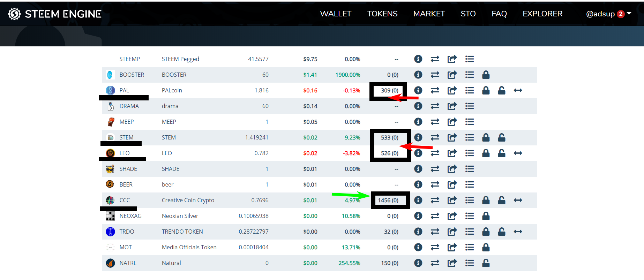This screenshot has width=644, height=280.
Task: Open the TOKENS menu item
Action: 382,14
